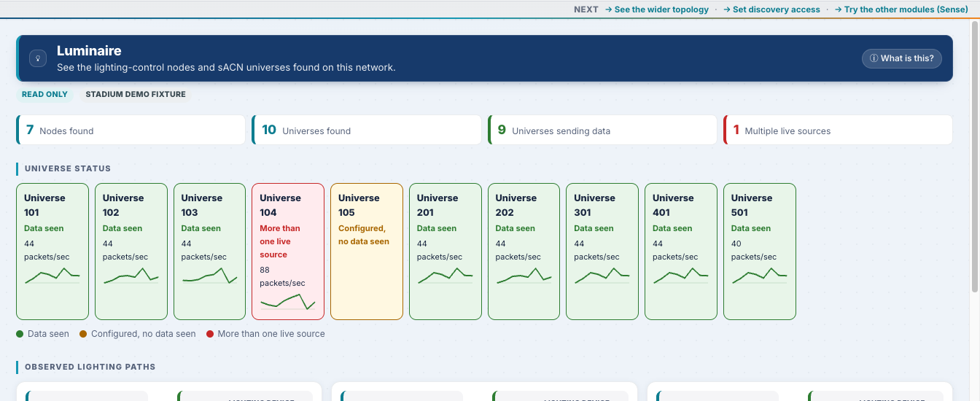Click the green Data seen legend dot
This screenshot has height=401, width=980.
[20, 334]
